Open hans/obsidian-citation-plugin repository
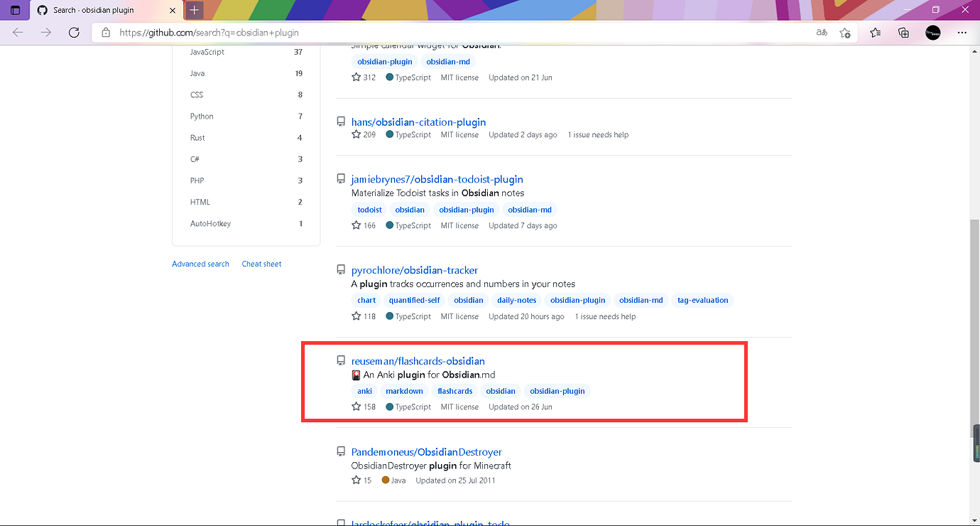Image resolution: width=980 pixels, height=526 pixels. 418,122
